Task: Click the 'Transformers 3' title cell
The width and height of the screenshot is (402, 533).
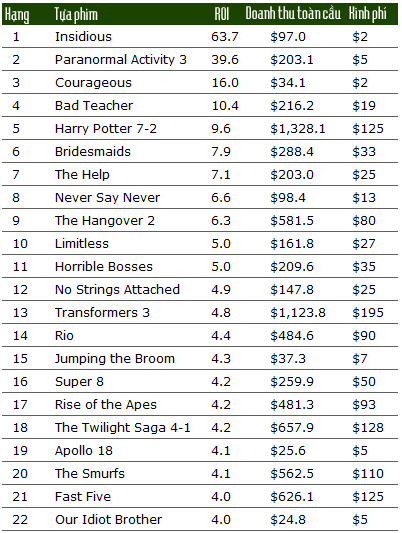Action: click(x=102, y=313)
